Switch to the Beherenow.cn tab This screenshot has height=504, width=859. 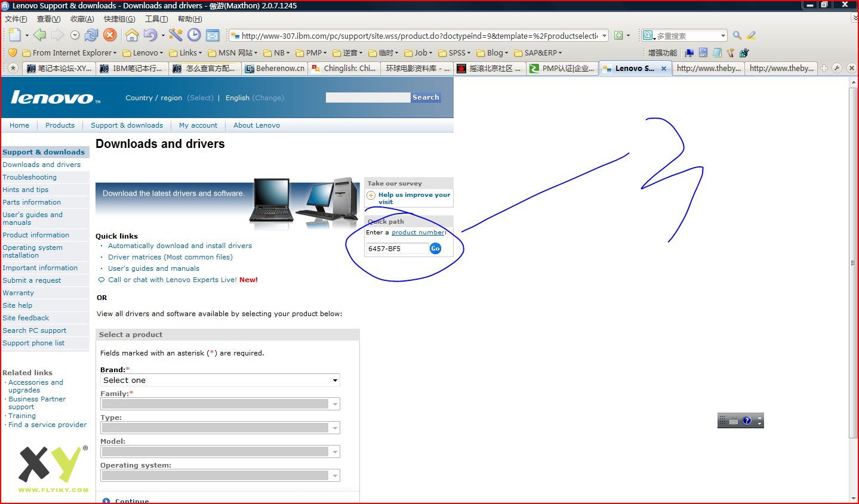[x=275, y=68]
